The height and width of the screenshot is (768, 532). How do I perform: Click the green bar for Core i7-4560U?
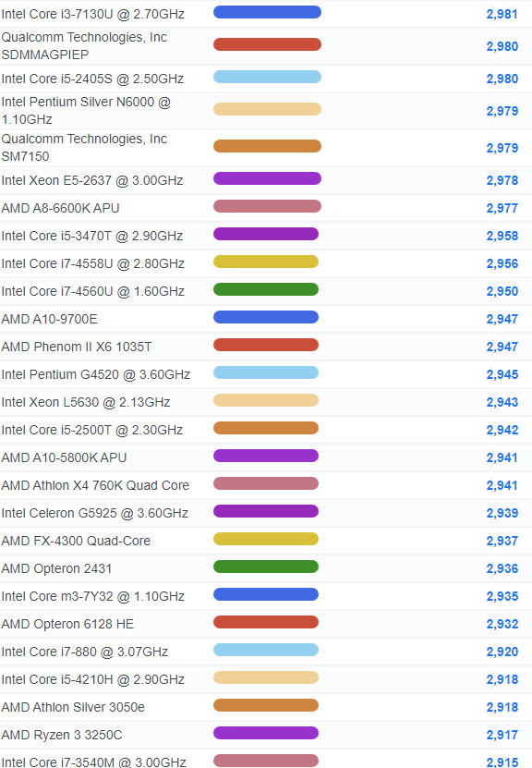click(x=266, y=289)
